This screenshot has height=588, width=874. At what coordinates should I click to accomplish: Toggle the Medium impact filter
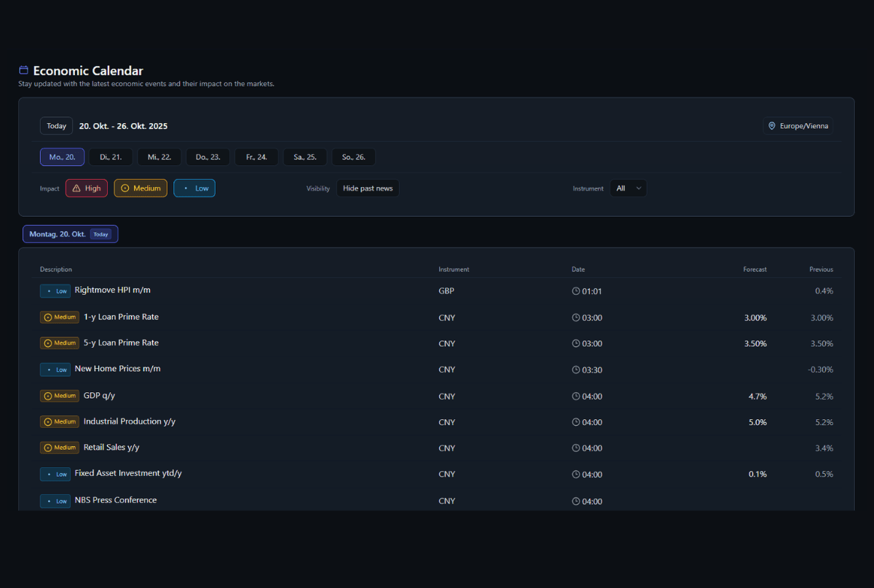click(141, 188)
